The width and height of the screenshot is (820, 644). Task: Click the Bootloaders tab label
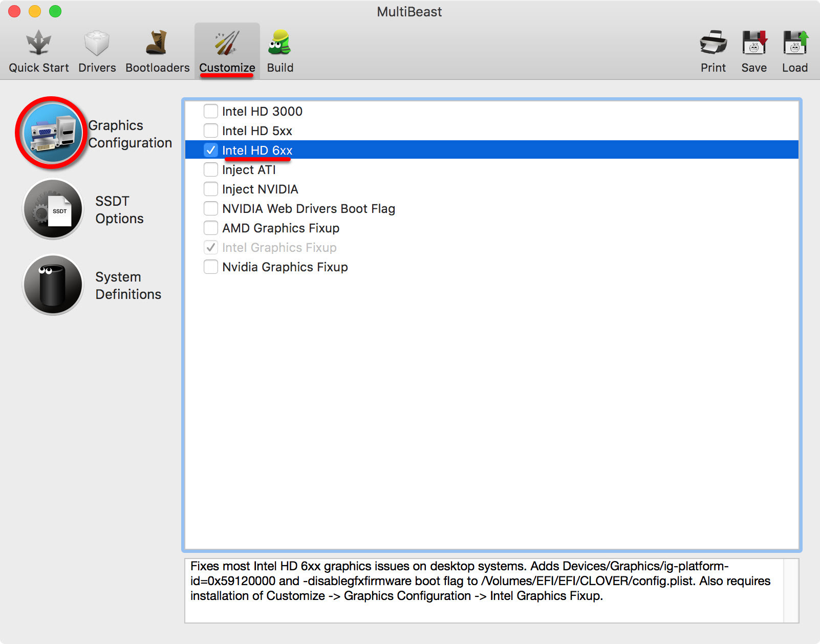158,68
